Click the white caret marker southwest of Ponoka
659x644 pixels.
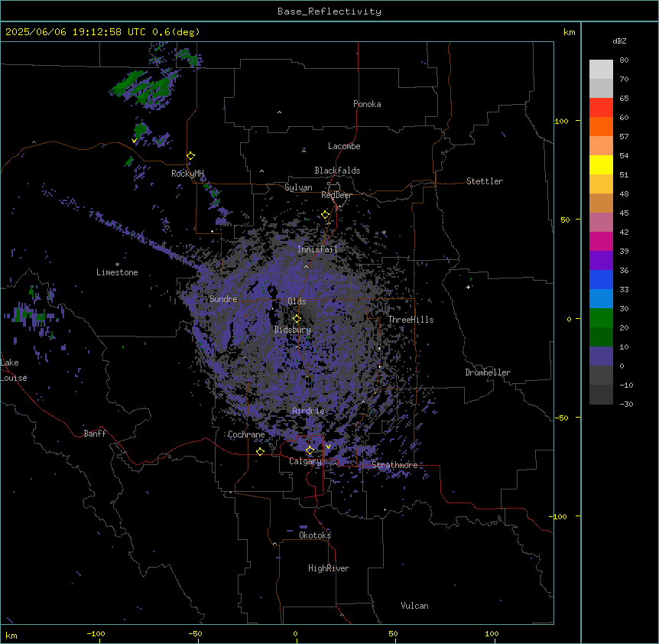pyautogui.click(x=279, y=112)
